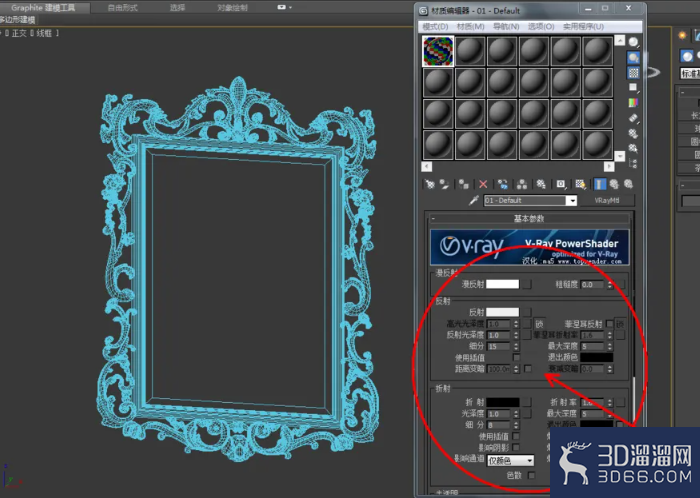Click the Make Preview icon
This screenshot has height=498, width=700.
coord(633,118)
